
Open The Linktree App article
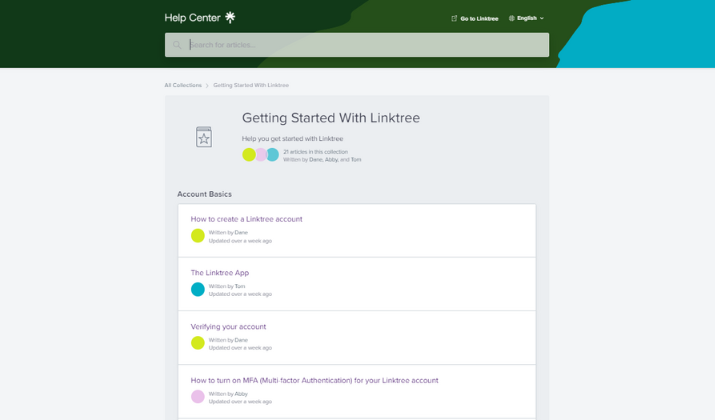220,273
